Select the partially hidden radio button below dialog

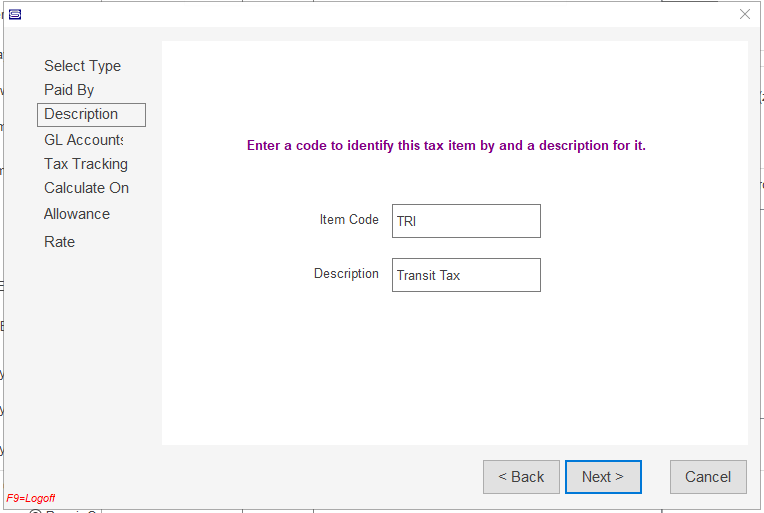pyautogui.click(x=35, y=511)
